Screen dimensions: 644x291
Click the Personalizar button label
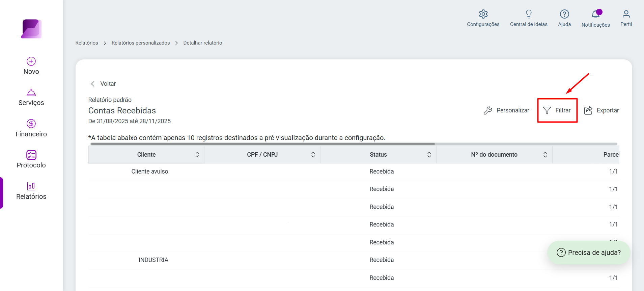tap(513, 110)
